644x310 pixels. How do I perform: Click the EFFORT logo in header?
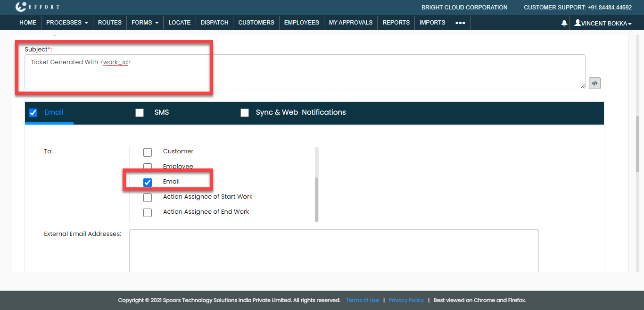[x=38, y=7]
